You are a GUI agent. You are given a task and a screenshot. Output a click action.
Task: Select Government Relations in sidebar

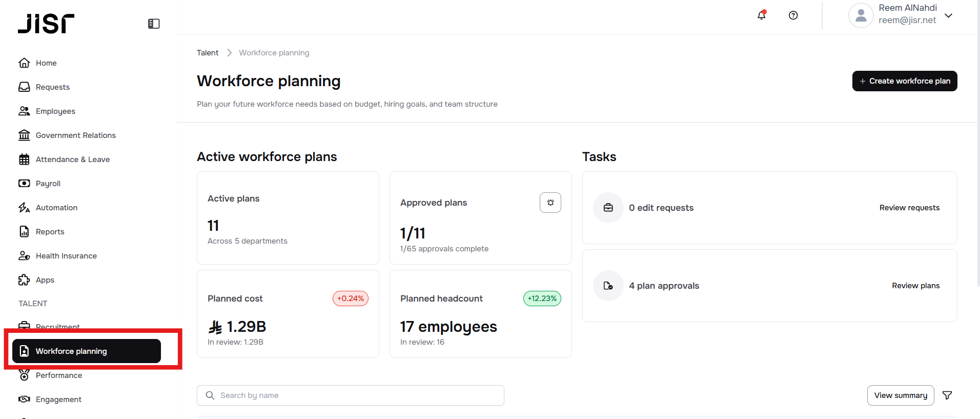pyautogui.click(x=75, y=135)
